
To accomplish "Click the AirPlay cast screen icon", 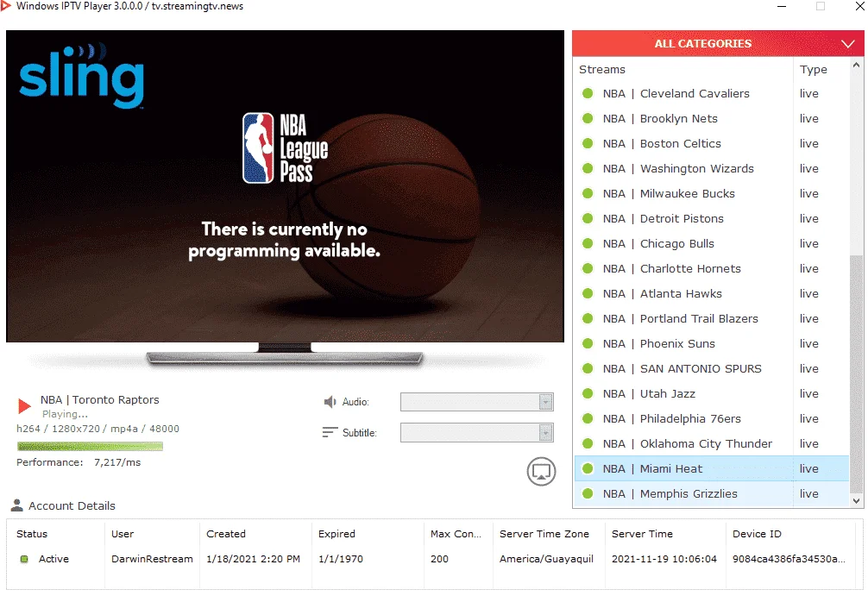I will pyautogui.click(x=541, y=472).
